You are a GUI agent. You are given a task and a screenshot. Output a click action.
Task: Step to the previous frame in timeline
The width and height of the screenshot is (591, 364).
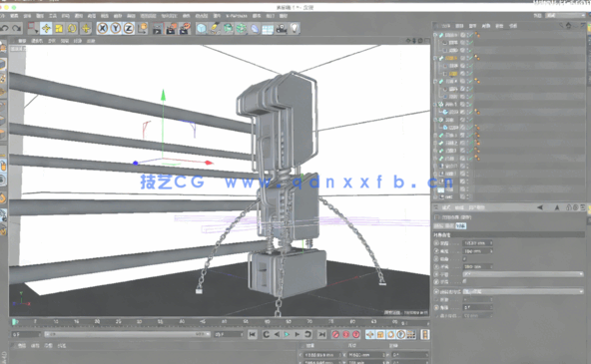277,334
